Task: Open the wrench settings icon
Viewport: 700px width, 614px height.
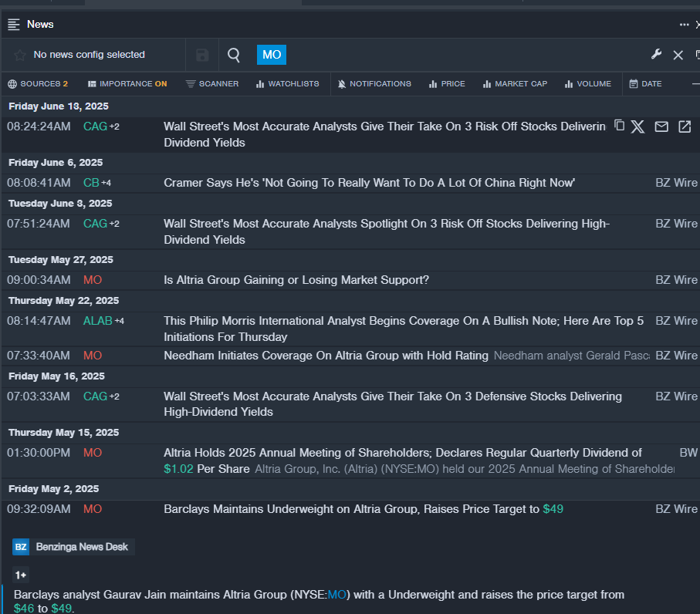Action: pyautogui.click(x=656, y=55)
